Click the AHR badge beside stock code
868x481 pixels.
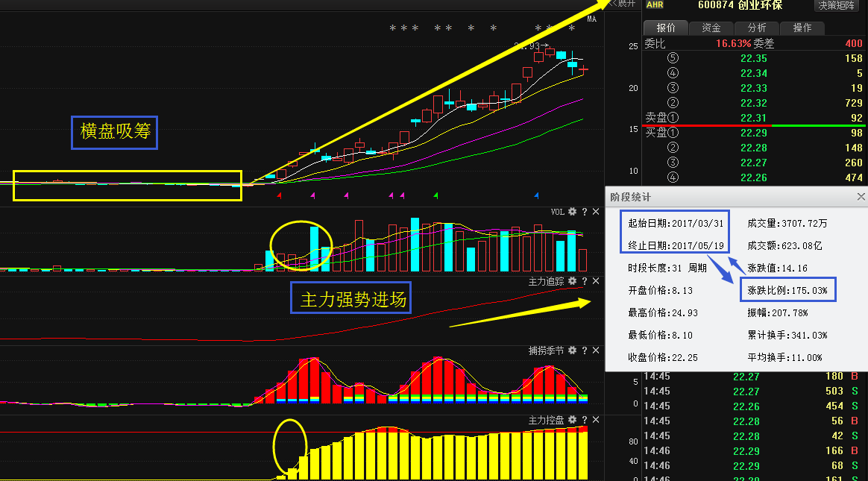[x=655, y=5]
